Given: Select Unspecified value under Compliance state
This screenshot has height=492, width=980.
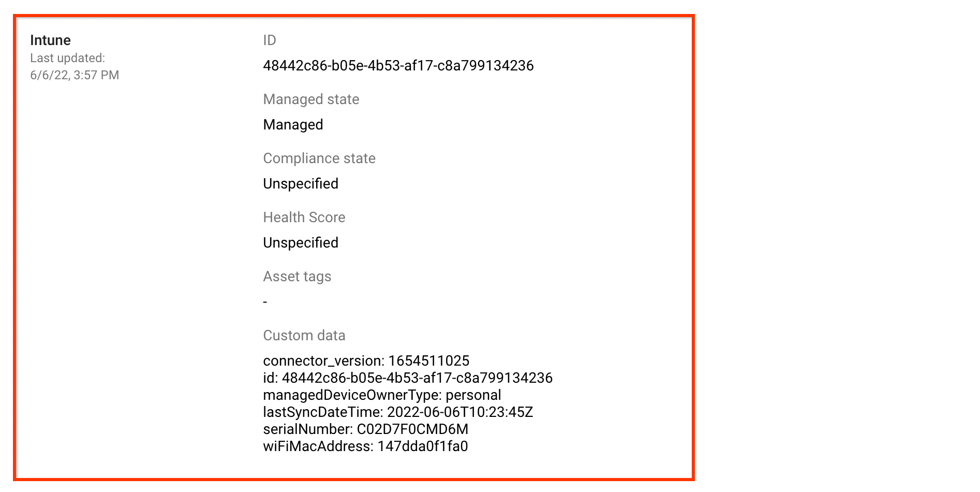Looking at the screenshot, I should 301,184.
